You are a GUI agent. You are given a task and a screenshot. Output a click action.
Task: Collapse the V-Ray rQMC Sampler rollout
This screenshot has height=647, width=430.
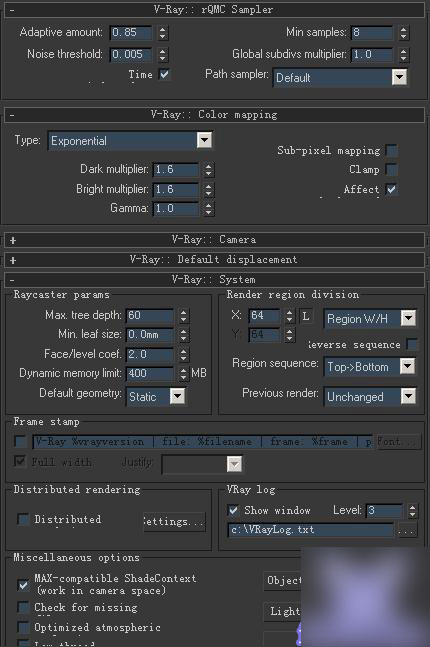click(x=214, y=9)
